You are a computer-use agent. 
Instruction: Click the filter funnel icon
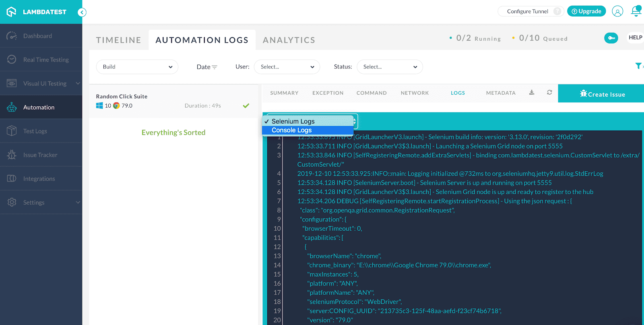638,66
